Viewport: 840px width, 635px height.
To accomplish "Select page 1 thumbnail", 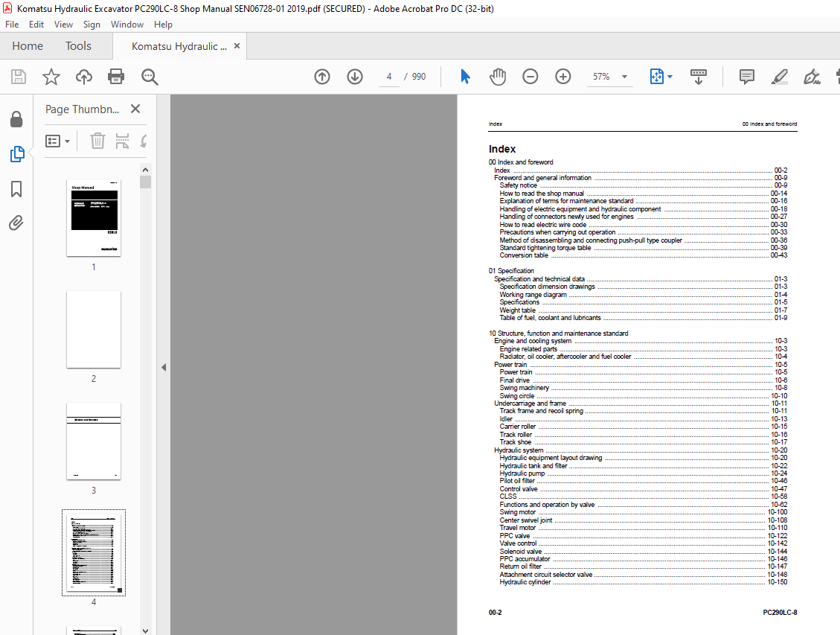I will click(94, 217).
